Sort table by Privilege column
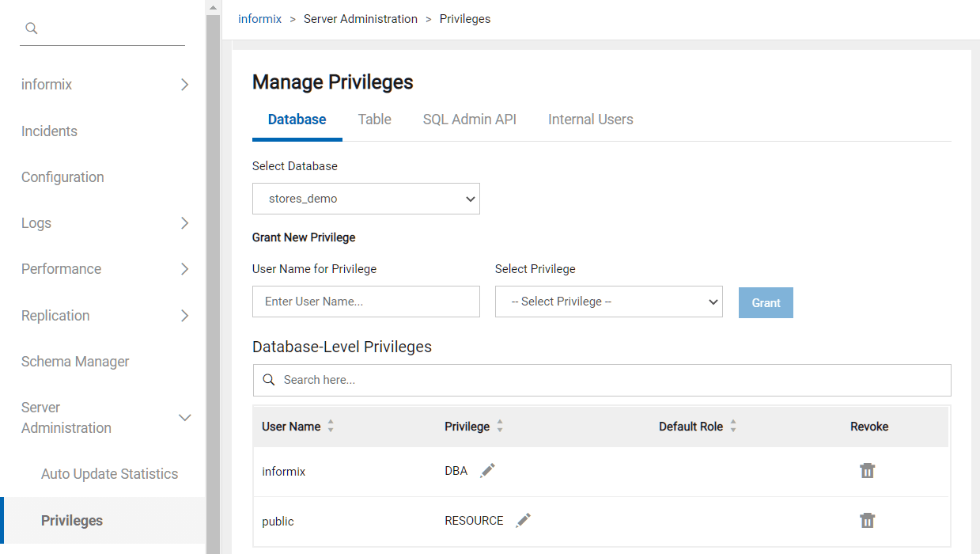Image resolution: width=980 pixels, height=554 pixels. pyautogui.click(x=499, y=427)
